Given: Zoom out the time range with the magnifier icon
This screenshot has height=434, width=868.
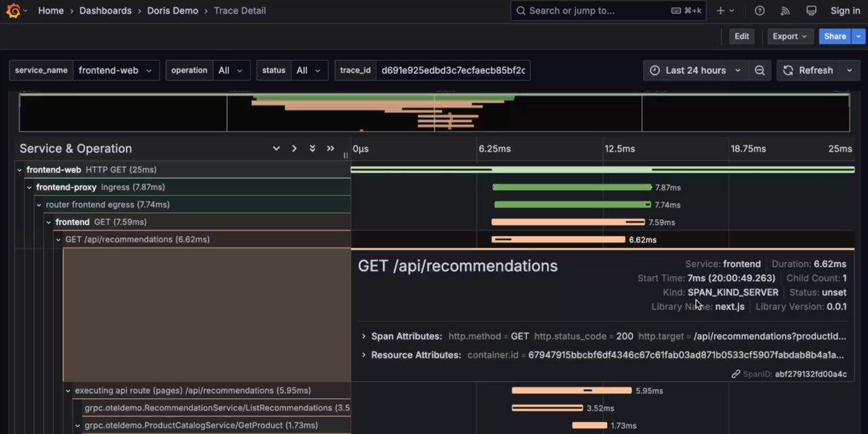Looking at the screenshot, I should tap(759, 70).
